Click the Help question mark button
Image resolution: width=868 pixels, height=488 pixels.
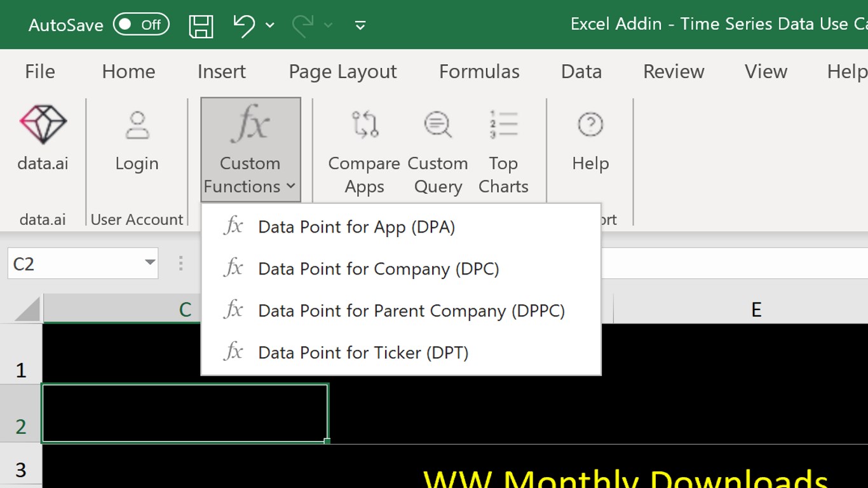coord(590,140)
